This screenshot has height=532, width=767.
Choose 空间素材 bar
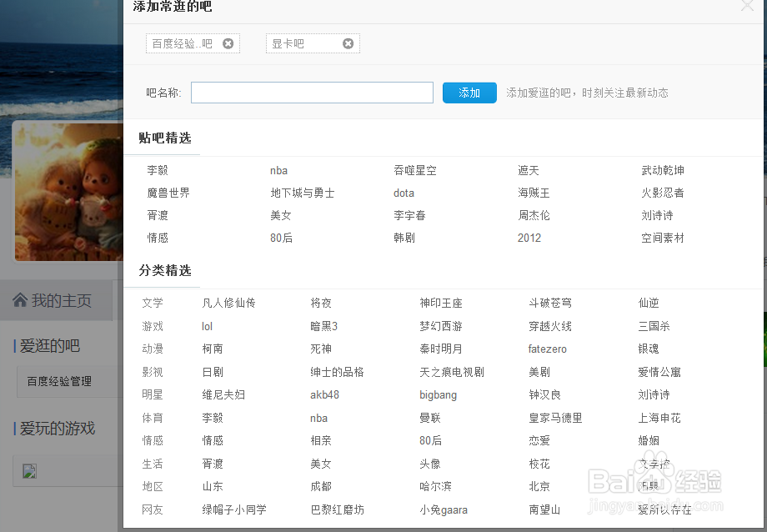point(663,238)
